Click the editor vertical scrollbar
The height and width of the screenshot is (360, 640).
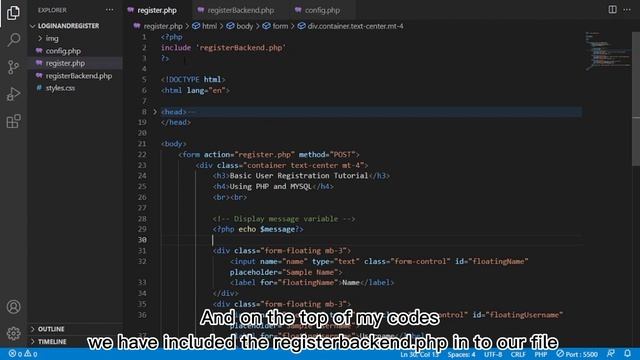[x=636, y=98]
